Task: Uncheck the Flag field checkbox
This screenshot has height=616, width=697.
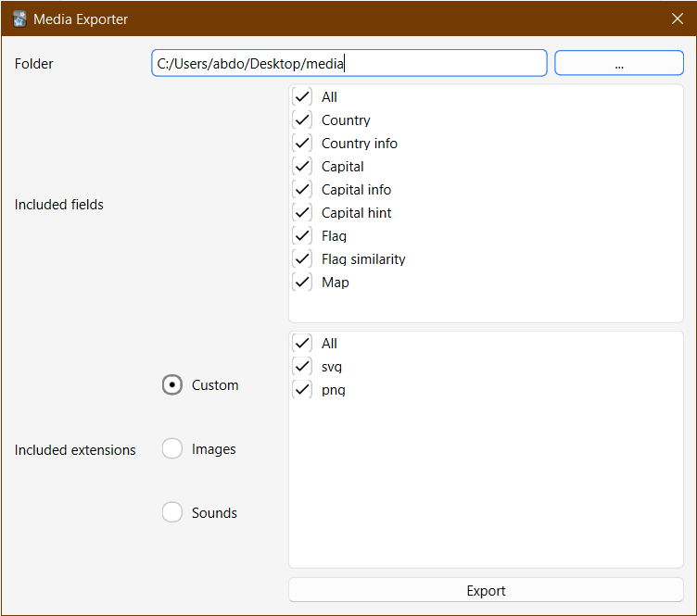Action: tap(302, 235)
